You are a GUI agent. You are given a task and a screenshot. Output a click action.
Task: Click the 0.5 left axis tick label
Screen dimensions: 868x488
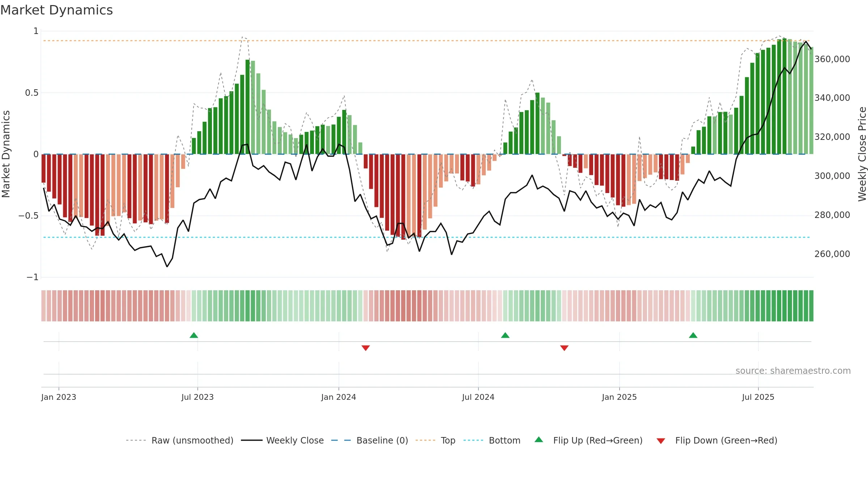tap(31, 93)
